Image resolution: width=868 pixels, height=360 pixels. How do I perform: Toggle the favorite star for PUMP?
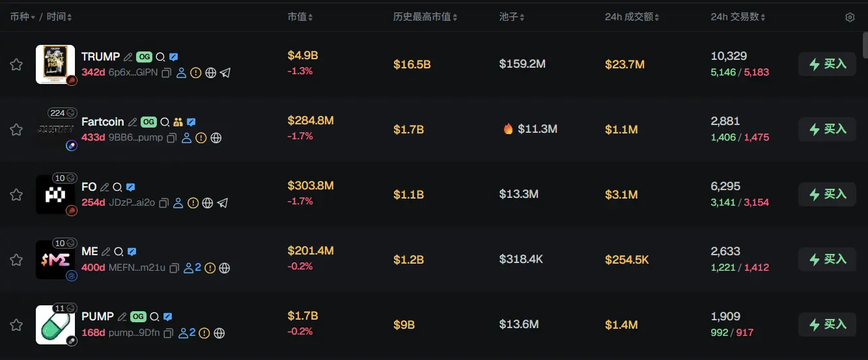(x=16, y=325)
